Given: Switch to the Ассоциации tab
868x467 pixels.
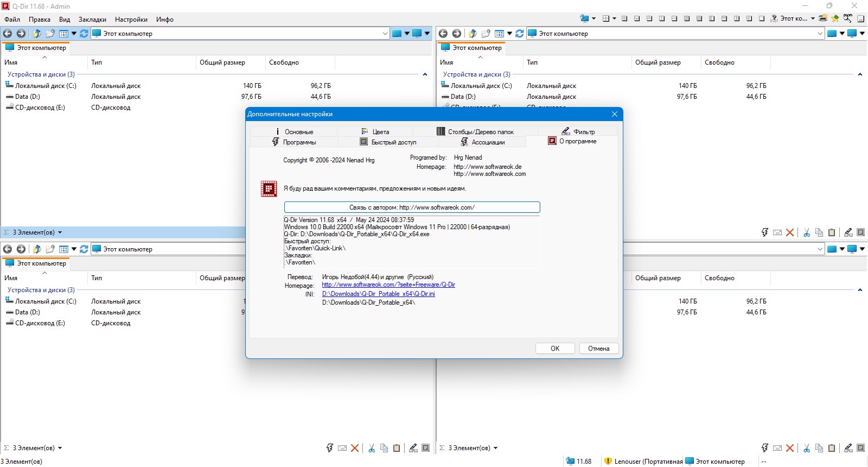Looking at the screenshot, I should 482,142.
